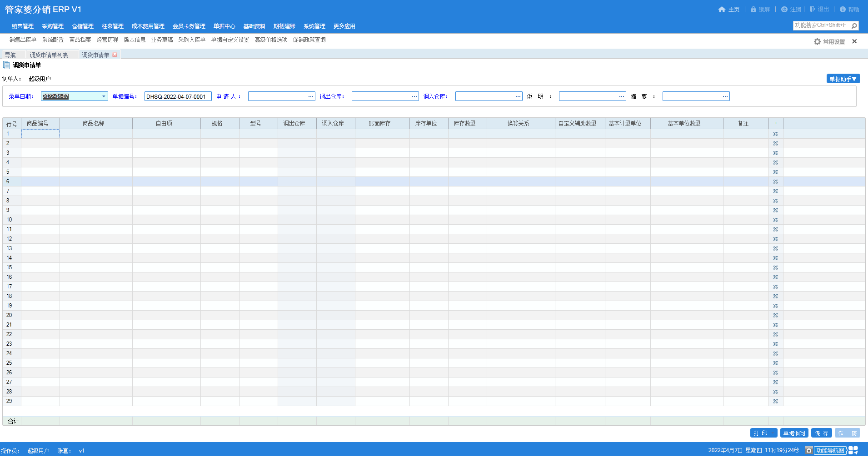Open the 更多应用 menu

pyautogui.click(x=344, y=26)
